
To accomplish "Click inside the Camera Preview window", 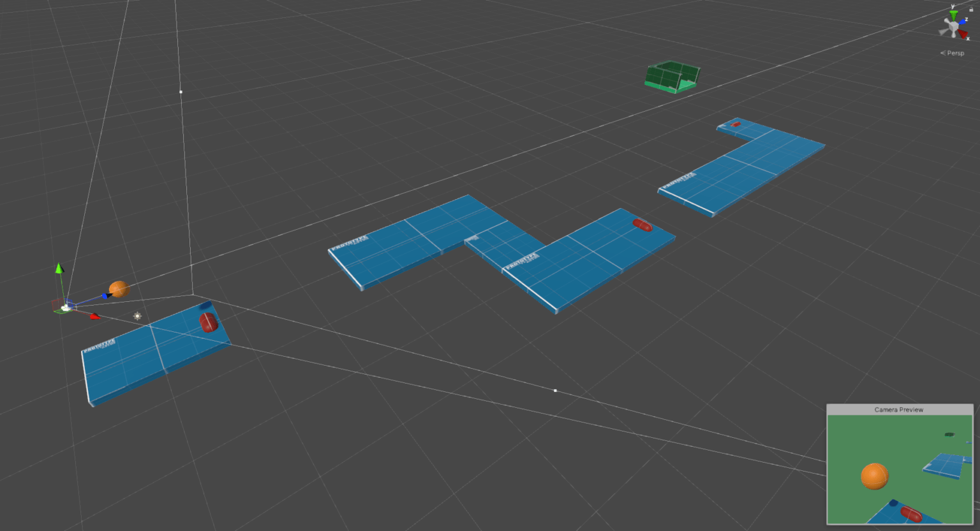I will click(x=900, y=466).
